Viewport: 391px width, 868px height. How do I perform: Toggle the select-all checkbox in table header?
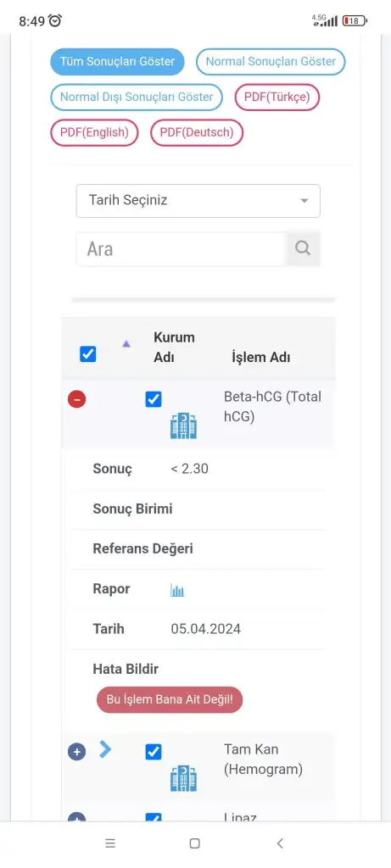pos(88,353)
